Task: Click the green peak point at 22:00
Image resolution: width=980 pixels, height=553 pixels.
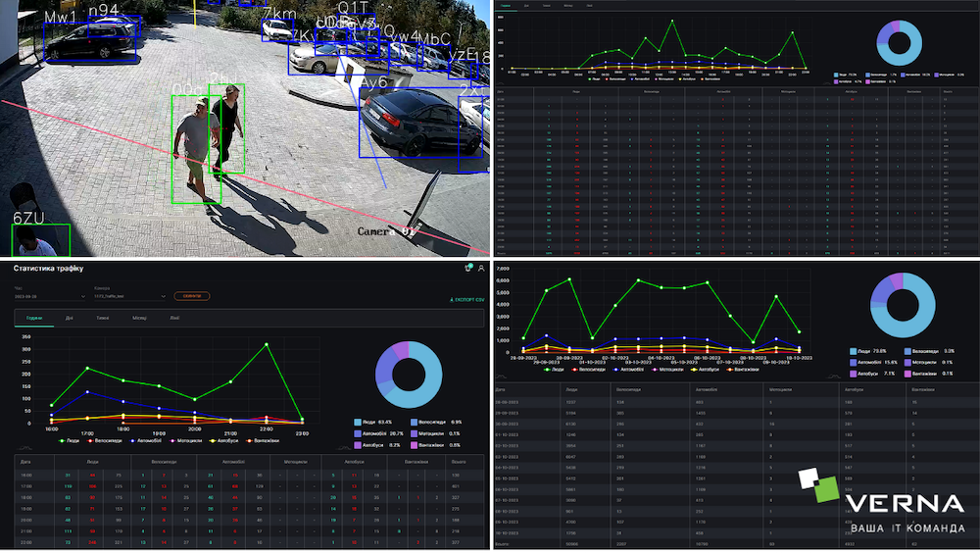Action: [x=266, y=345]
